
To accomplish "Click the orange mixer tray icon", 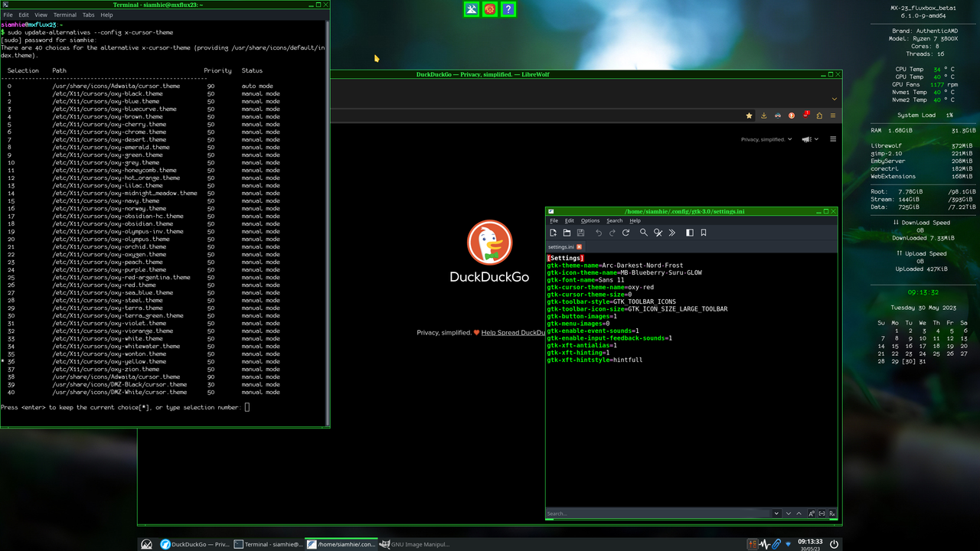I will click(x=753, y=544).
